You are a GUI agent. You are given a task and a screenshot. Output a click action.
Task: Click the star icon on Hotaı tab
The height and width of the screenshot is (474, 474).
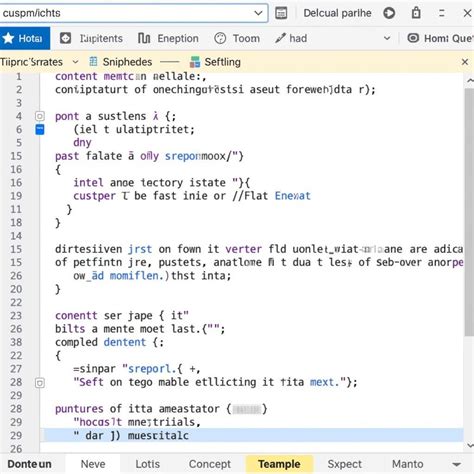pyautogui.click(x=8, y=38)
